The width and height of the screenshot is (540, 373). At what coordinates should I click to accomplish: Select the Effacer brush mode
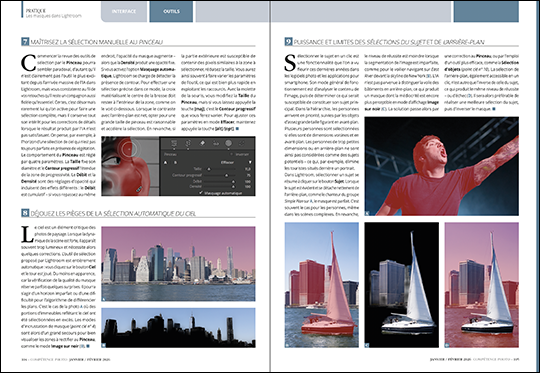coord(227,162)
